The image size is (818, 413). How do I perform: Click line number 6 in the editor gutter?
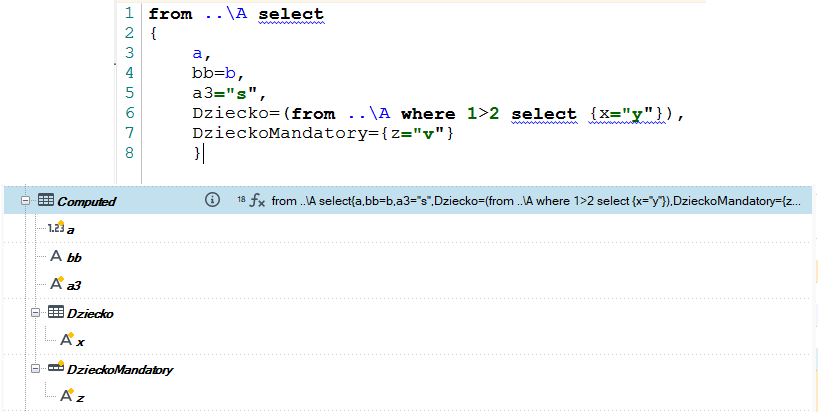click(x=129, y=113)
